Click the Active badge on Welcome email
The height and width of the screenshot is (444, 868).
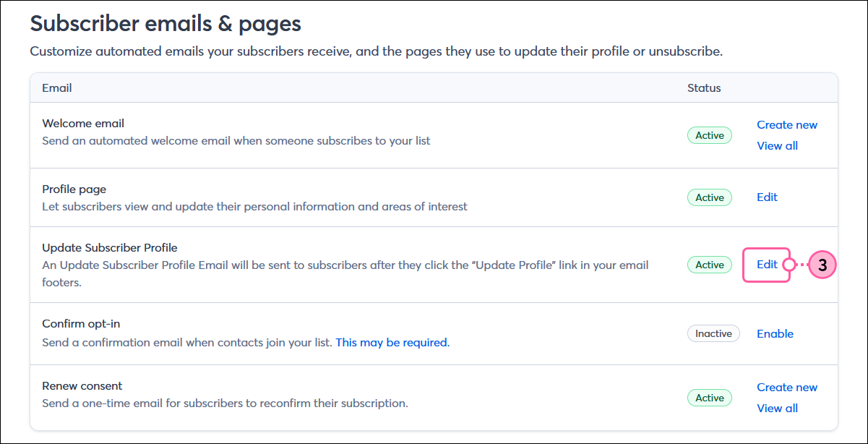709,135
